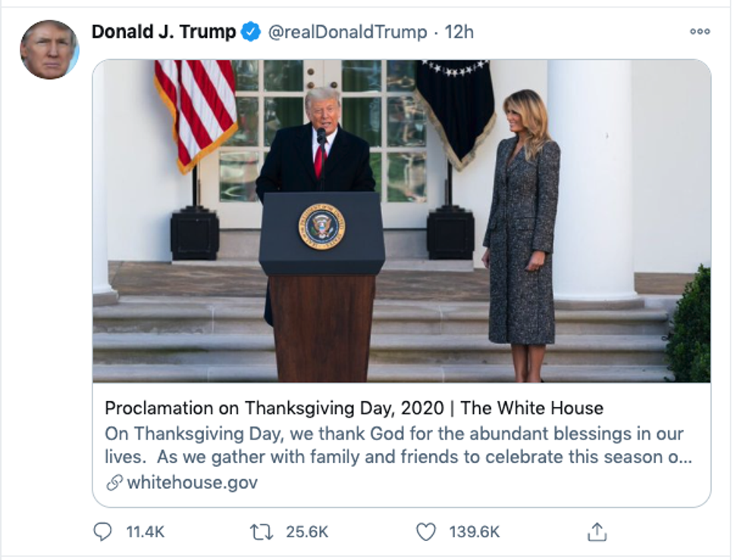Screen dimensions: 743x560
Task: Open the share icon on the tweet
Action: pyautogui.click(x=597, y=532)
